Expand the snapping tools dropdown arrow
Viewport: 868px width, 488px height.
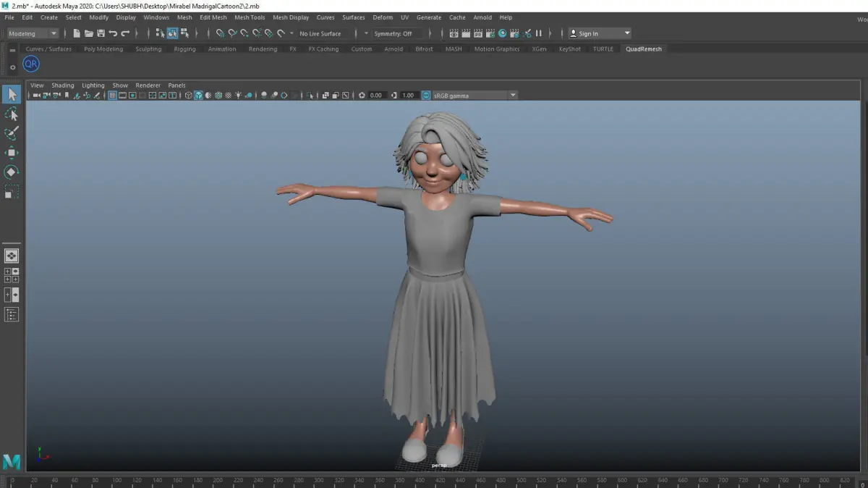[x=292, y=33]
